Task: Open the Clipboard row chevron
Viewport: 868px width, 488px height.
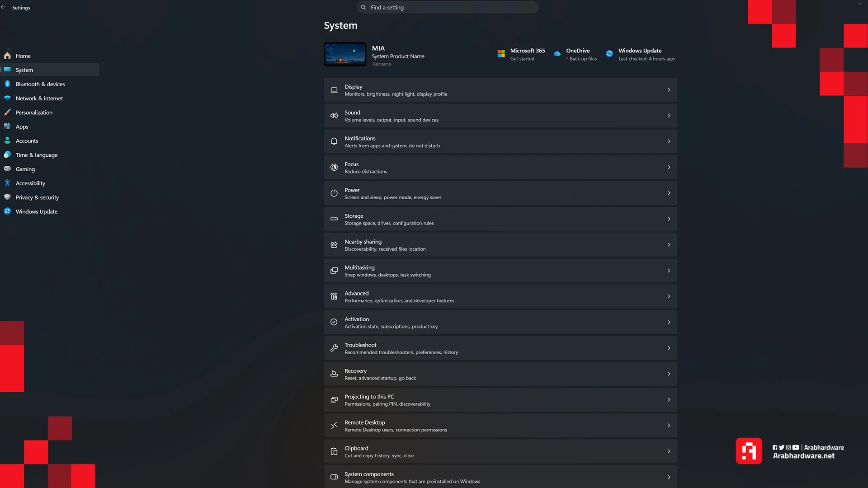Action: tap(669, 451)
